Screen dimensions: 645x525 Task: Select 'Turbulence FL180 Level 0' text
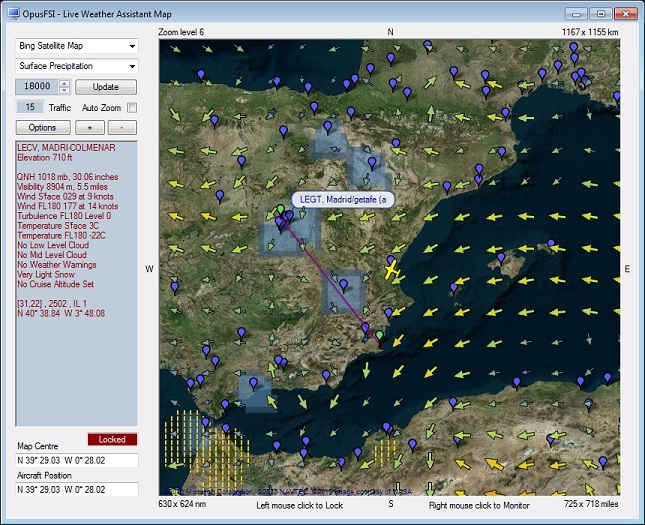[64, 216]
